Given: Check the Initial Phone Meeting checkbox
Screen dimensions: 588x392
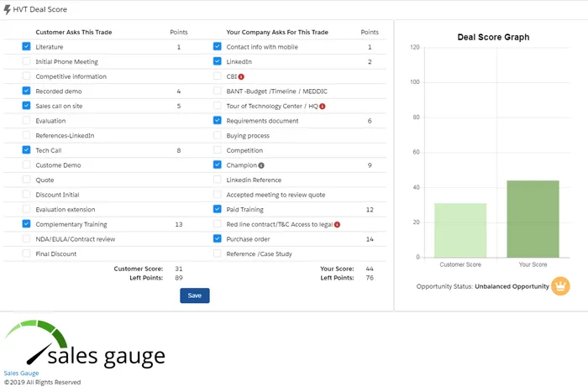Looking at the screenshot, I should [26, 61].
